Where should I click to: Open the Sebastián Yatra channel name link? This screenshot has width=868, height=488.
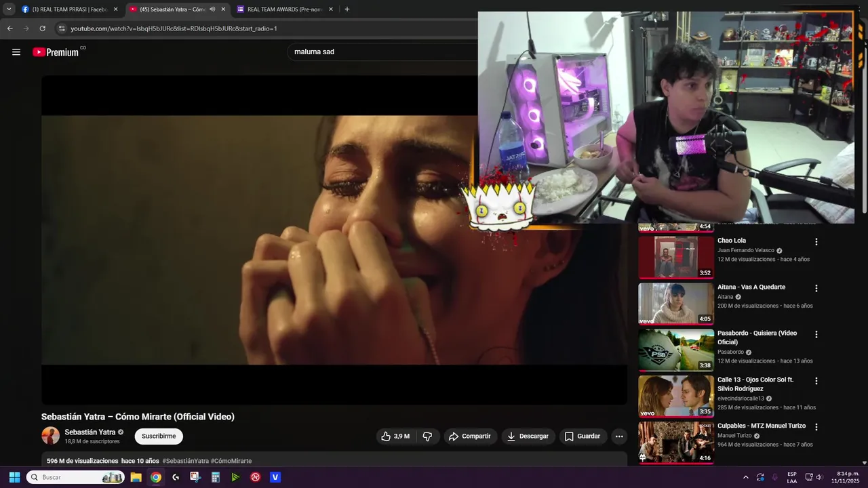[90, 432]
